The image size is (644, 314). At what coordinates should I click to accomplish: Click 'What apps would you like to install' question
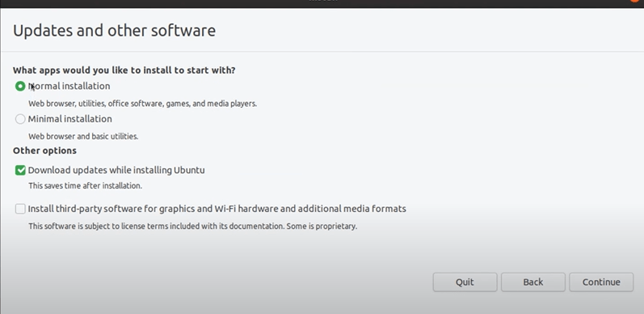click(124, 70)
